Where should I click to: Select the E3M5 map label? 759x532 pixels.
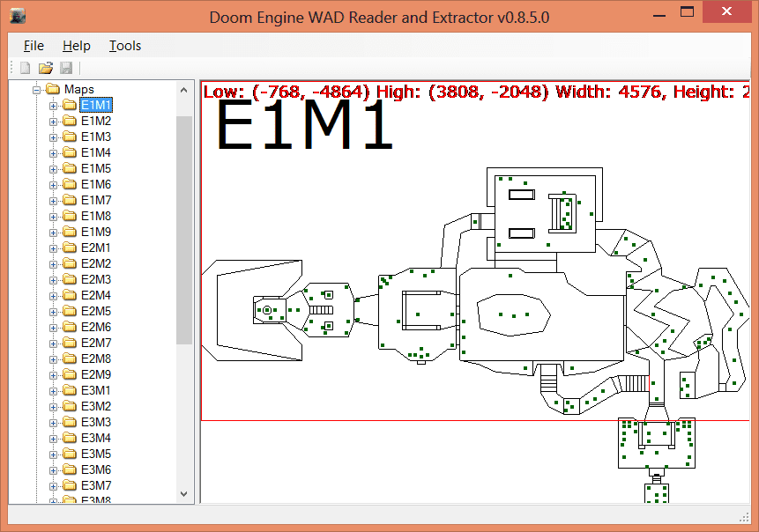coord(96,454)
